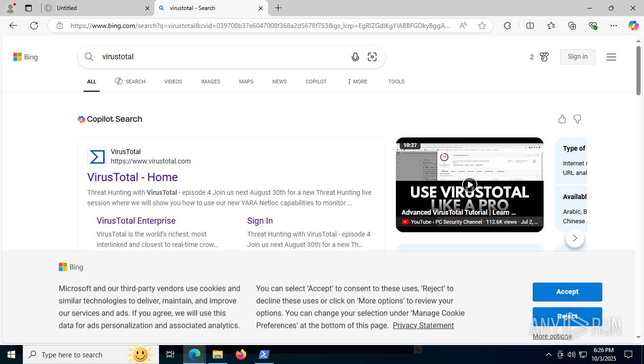The height and width of the screenshot is (364, 644).
Task: Open the Privacy Statement link
Action: pos(423,326)
